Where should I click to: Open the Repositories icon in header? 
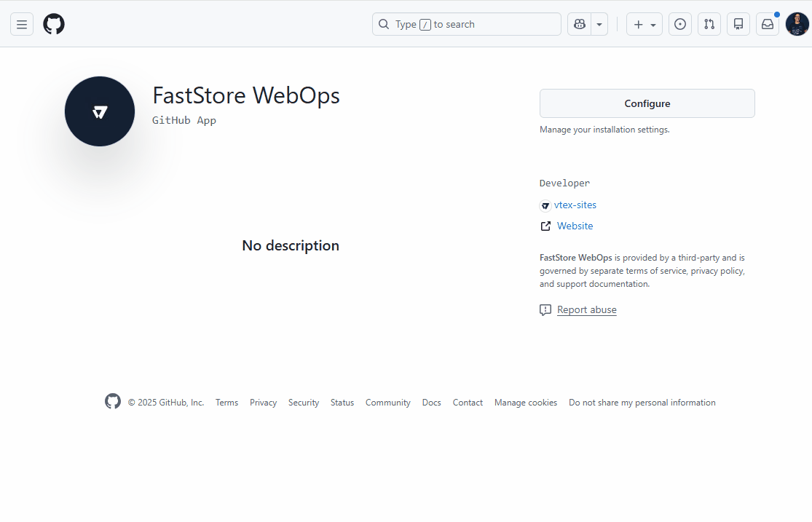(738, 24)
